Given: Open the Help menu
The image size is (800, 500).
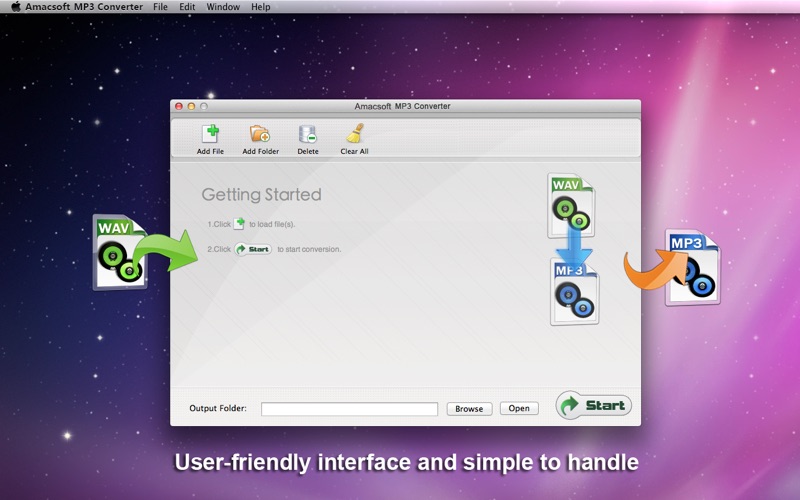Looking at the screenshot, I should (x=260, y=7).
